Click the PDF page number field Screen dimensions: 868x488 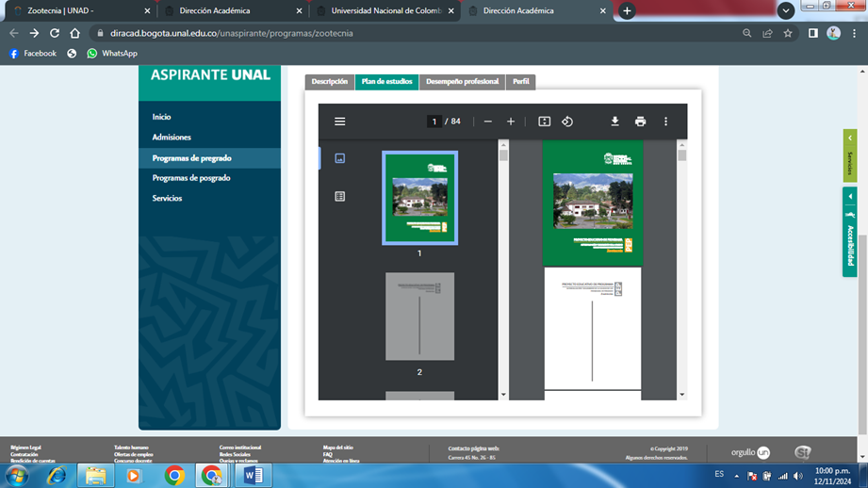(434, 122)
